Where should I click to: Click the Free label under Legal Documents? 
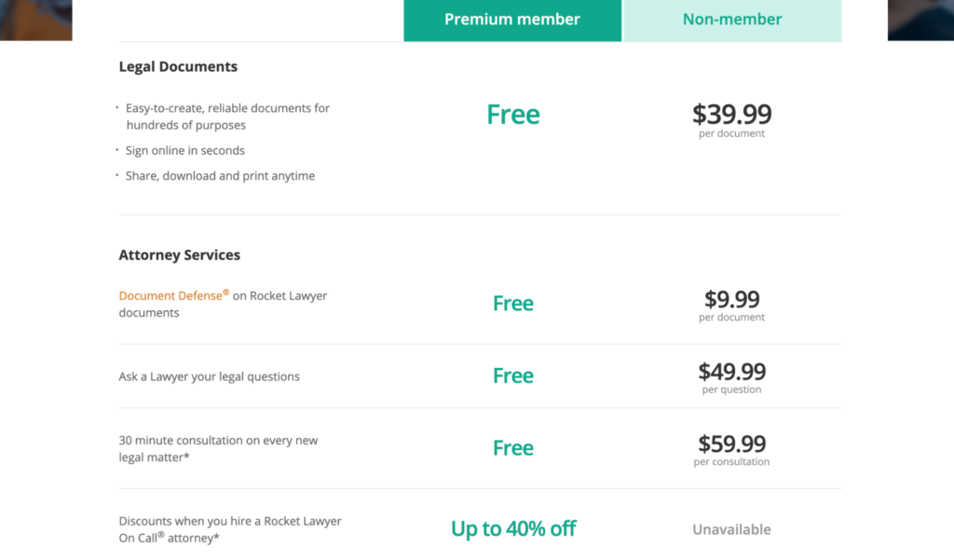pos(513,115)
